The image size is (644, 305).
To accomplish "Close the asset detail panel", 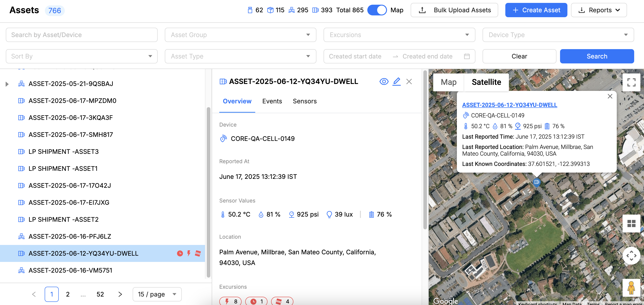I will [409, 81].
